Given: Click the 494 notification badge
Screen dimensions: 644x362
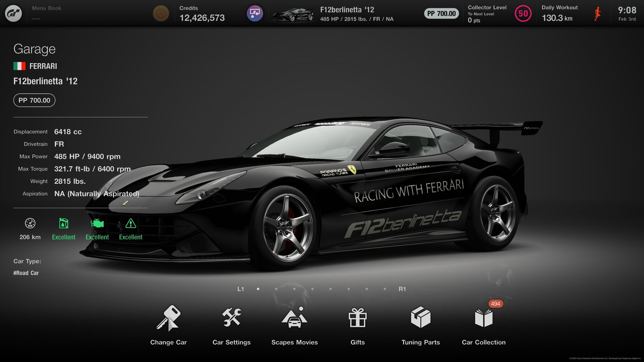Looking at the screenshot, I should click(496, 304).
